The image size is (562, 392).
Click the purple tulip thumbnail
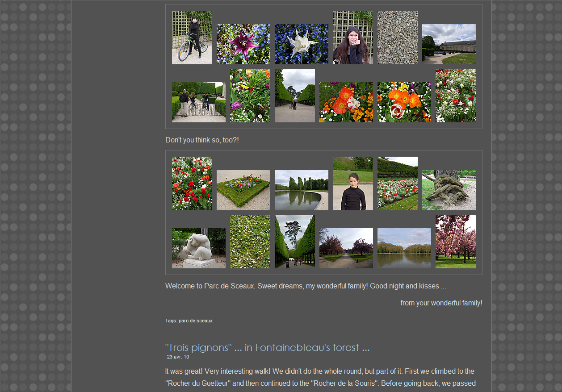(x=243, y=44)
